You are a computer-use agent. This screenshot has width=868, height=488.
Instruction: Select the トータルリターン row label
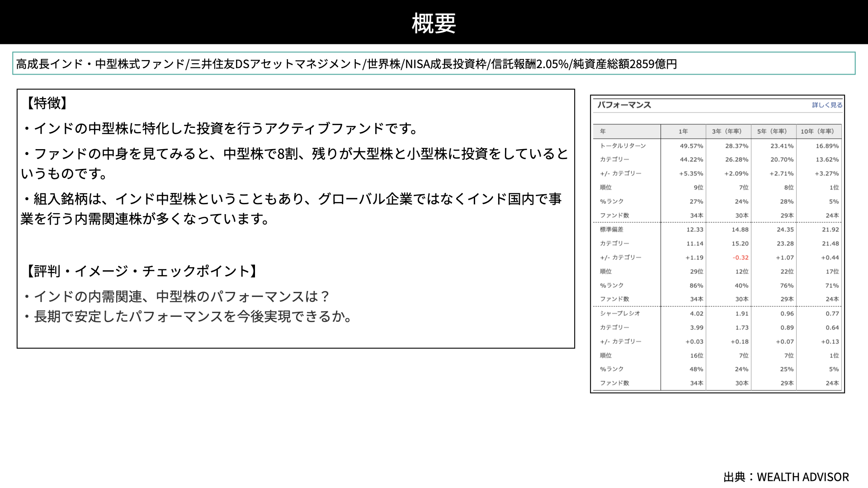point(623,146)
